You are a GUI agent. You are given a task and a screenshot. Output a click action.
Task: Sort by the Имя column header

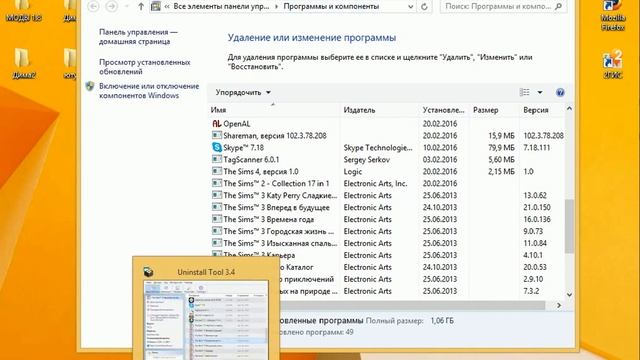point(273,110)
